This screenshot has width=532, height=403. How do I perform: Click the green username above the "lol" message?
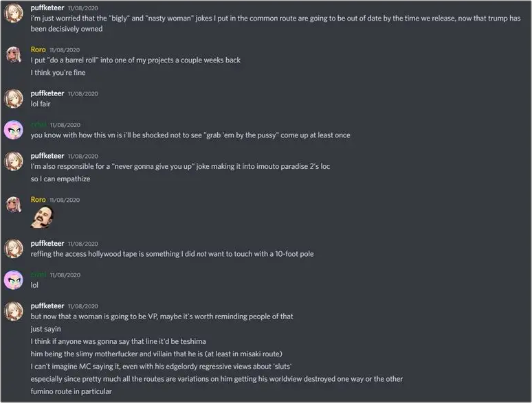point(38,275)
